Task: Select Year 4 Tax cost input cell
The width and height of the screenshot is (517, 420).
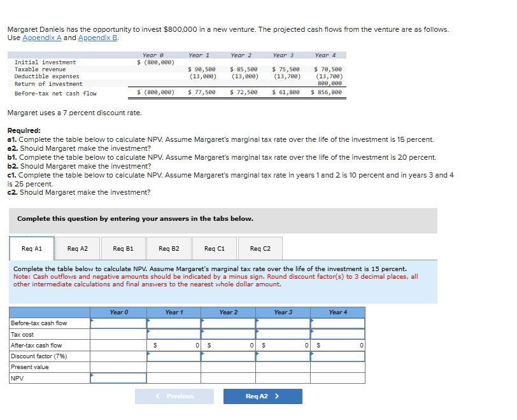Action: pos(337,334)
